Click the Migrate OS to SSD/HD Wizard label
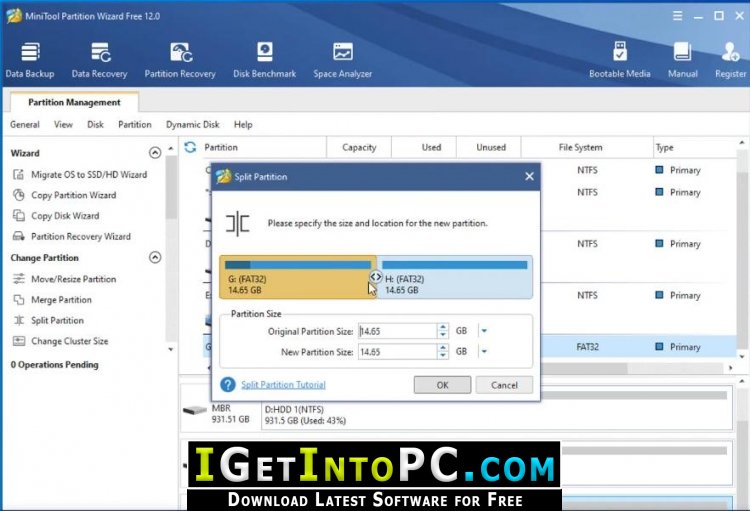 tap(89, 175)
